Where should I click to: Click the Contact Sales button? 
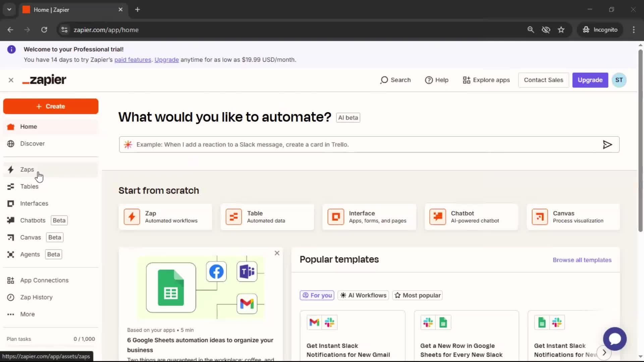click(543, 80)
